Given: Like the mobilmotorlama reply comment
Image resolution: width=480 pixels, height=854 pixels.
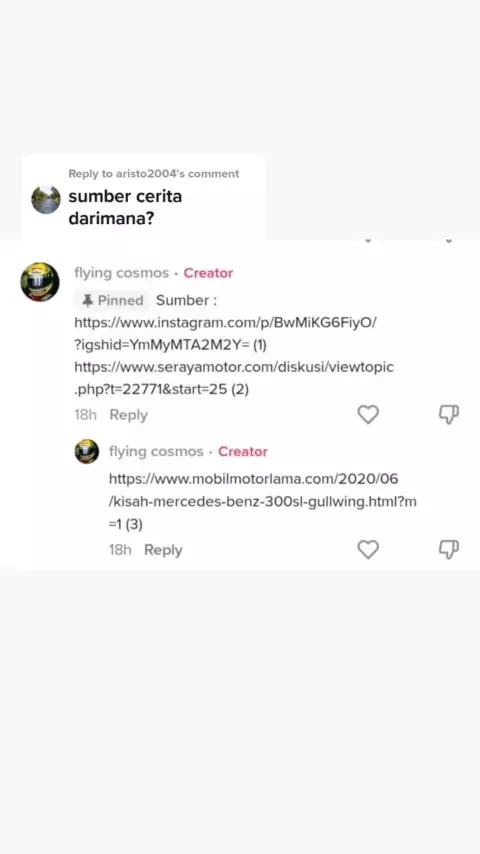Looking at the screenshot, I should click(x=368, y=550).
